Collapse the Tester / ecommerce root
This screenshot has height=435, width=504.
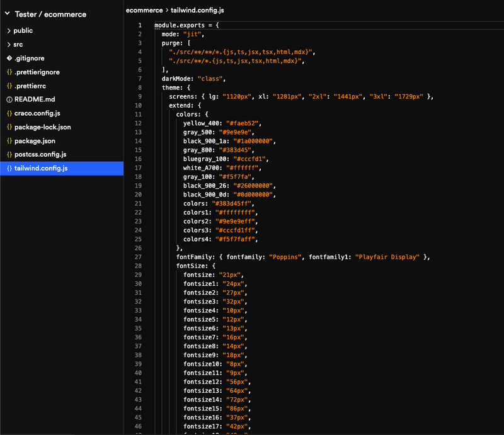[6, 14]
